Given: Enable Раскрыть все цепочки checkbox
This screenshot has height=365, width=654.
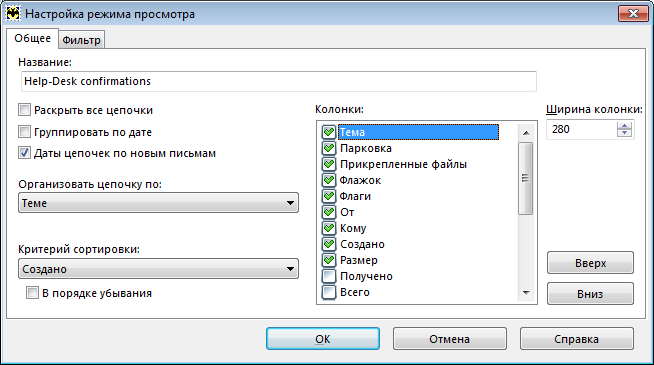Looking at the screenshot, I should coord(25,110).
